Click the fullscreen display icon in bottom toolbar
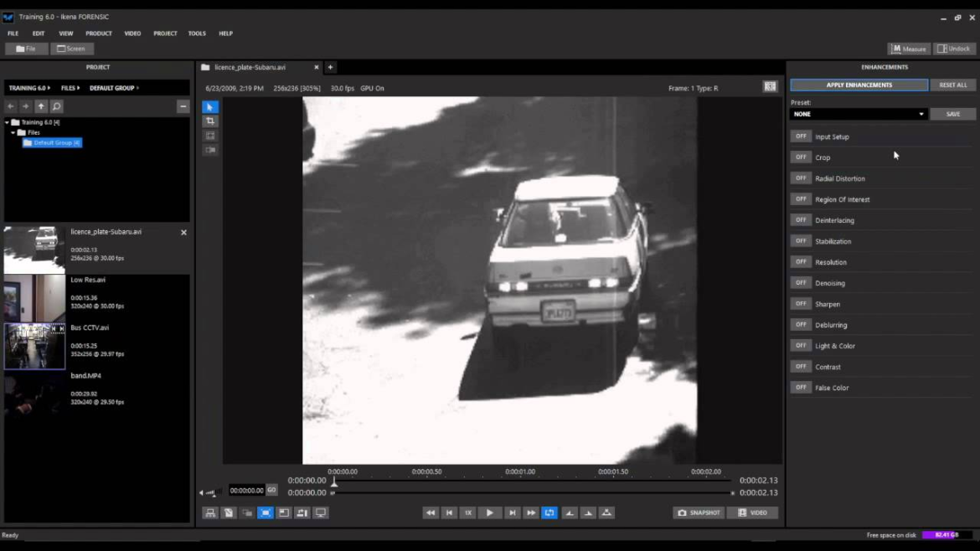Screen dimensions: 980x551 click(320, 512)
